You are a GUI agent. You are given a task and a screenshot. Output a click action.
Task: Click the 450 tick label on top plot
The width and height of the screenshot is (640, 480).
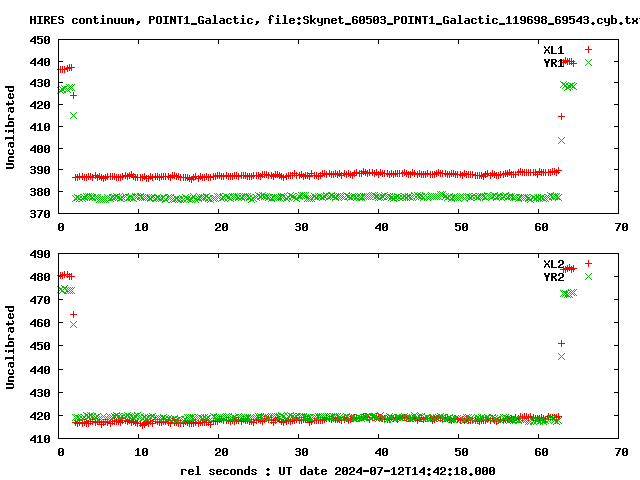tap(40, 40)
